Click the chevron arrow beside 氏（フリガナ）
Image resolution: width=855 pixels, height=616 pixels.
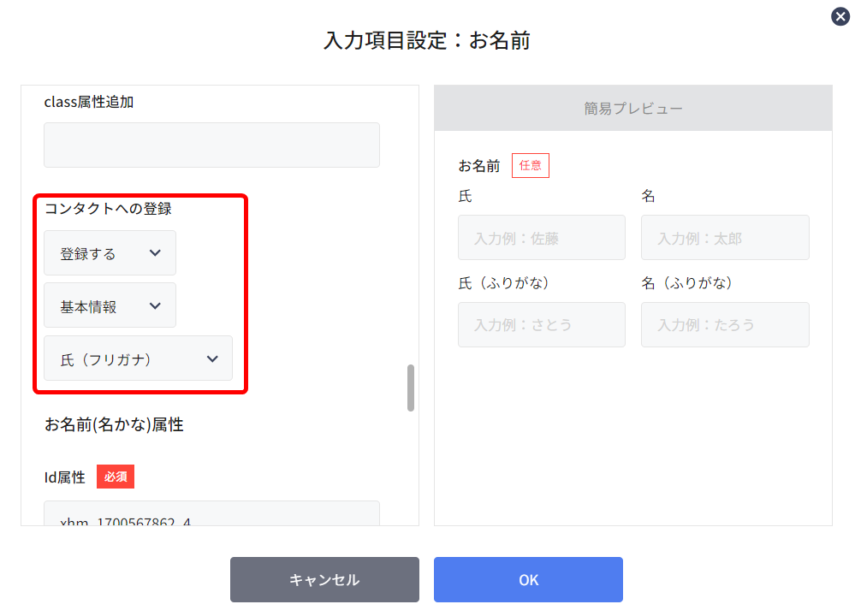[x=212, y=358]
